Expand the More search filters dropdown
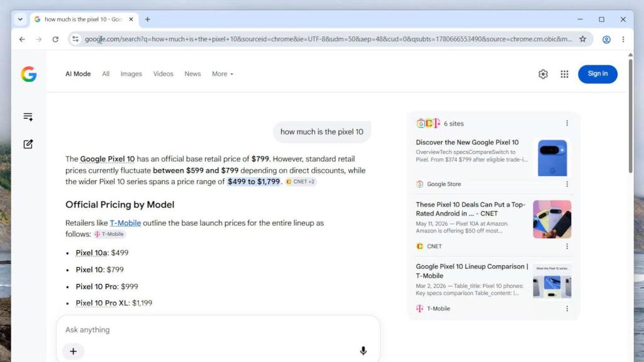The width and height of the screenshot is (644, 362). [x=223, y=74]
